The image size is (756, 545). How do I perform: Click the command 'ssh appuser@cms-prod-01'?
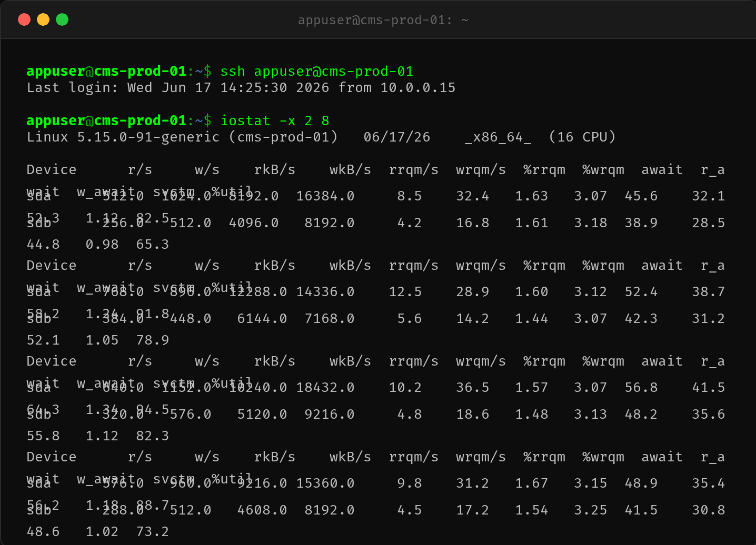click(x=317, y=71)
